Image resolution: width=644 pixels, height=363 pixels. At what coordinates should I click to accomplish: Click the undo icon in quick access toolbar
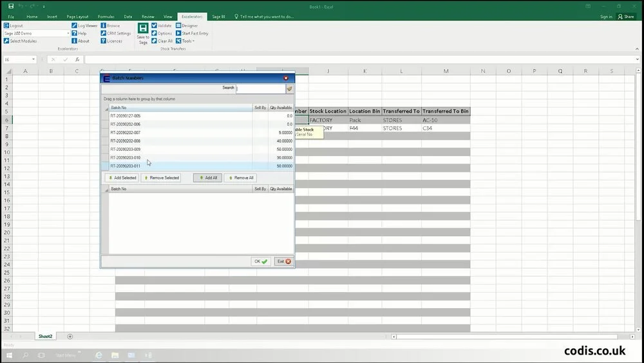(x=21, y=6)
